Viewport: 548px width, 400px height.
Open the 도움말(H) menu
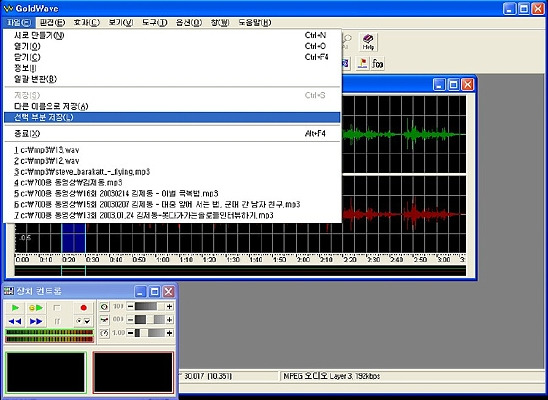pyautogui.click(x=254, y=23)
